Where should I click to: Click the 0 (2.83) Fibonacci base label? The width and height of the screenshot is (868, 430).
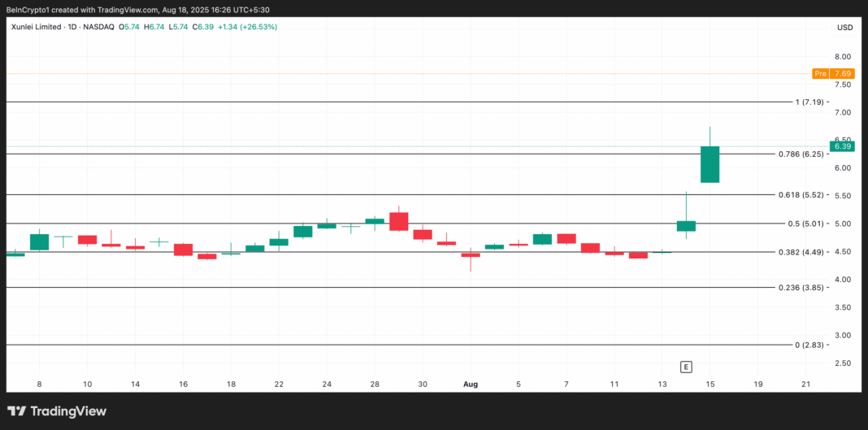[809, 345]
